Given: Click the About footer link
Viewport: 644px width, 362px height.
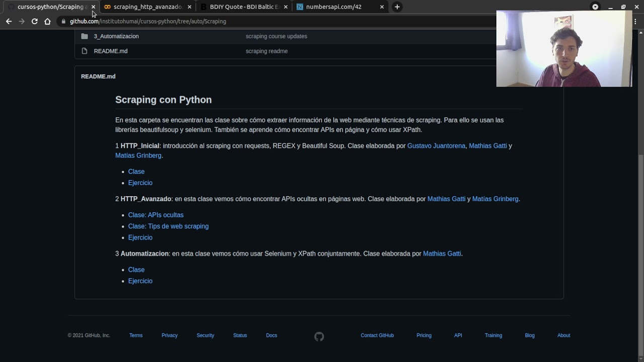Looking at the screenshot, I should (563, 335).
